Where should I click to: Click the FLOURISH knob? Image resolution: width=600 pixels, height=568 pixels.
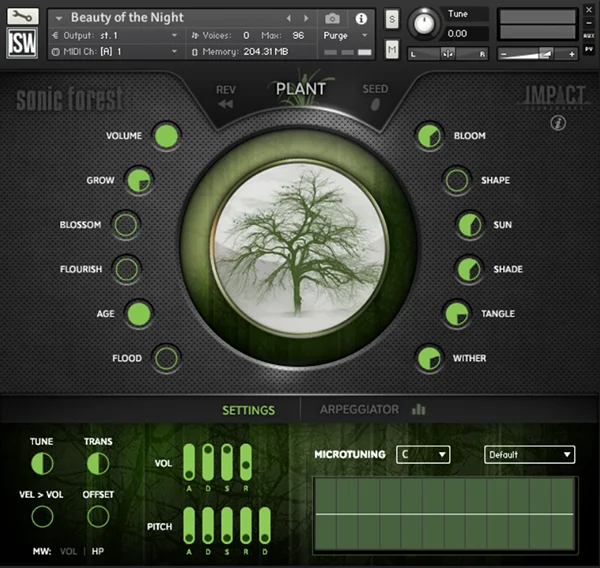126,269
